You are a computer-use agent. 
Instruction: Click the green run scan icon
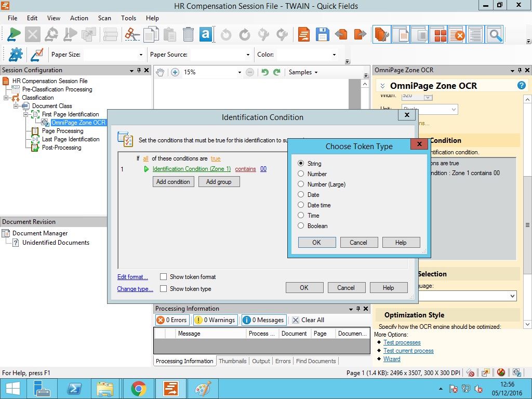pyautogui.click(x=14, y=35)
